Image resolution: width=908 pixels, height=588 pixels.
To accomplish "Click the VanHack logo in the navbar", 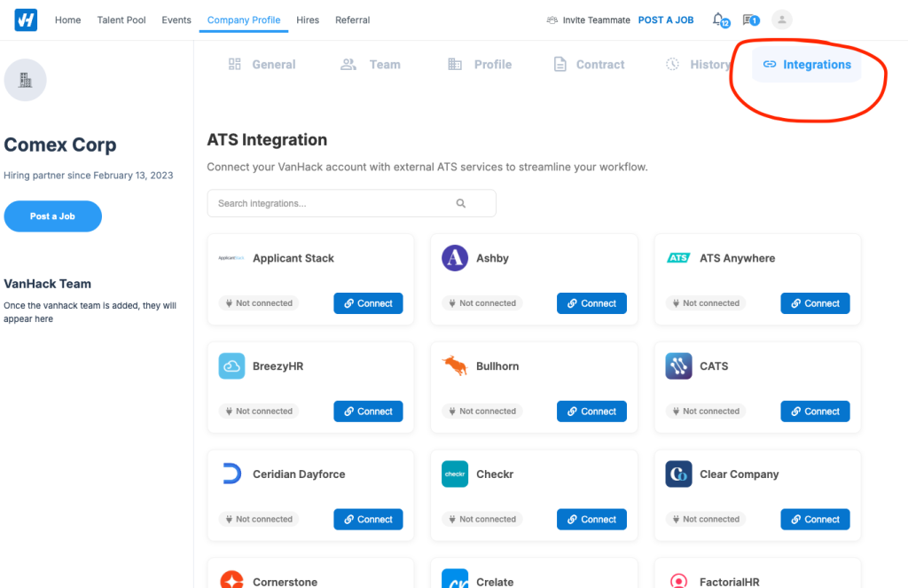I will (x=25, y=20).
